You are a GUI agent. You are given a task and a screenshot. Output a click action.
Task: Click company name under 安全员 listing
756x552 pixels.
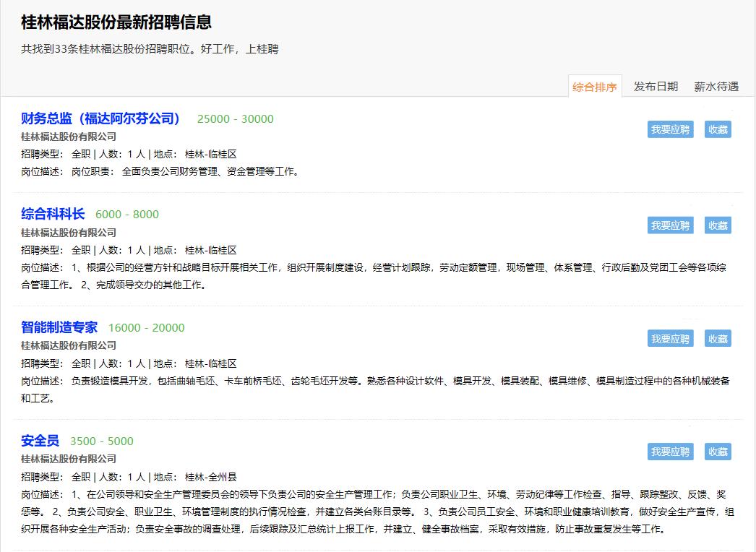click(x=69, y=459)
